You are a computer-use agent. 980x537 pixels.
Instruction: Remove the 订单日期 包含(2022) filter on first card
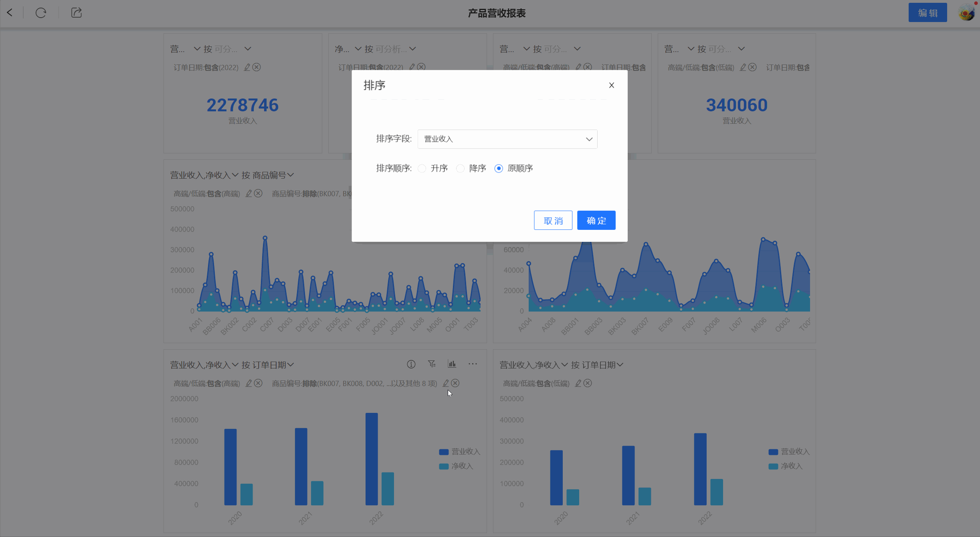point(257,67)
